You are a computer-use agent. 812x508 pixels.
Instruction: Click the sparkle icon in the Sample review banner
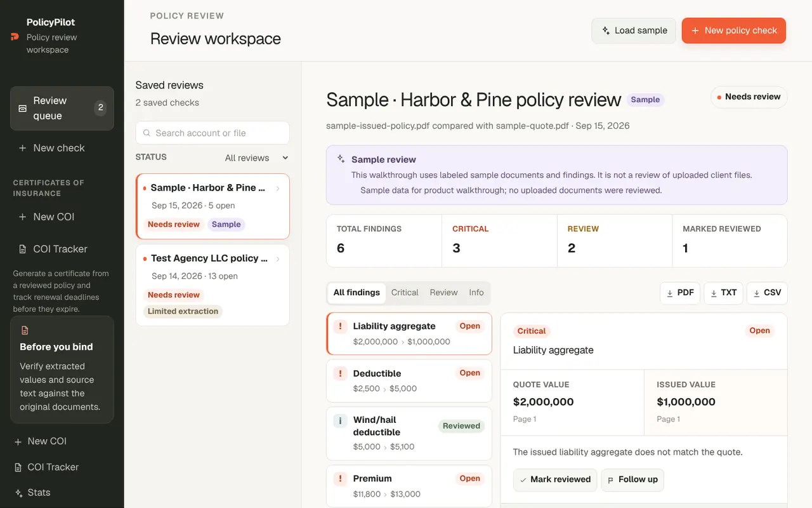point(341,159)
